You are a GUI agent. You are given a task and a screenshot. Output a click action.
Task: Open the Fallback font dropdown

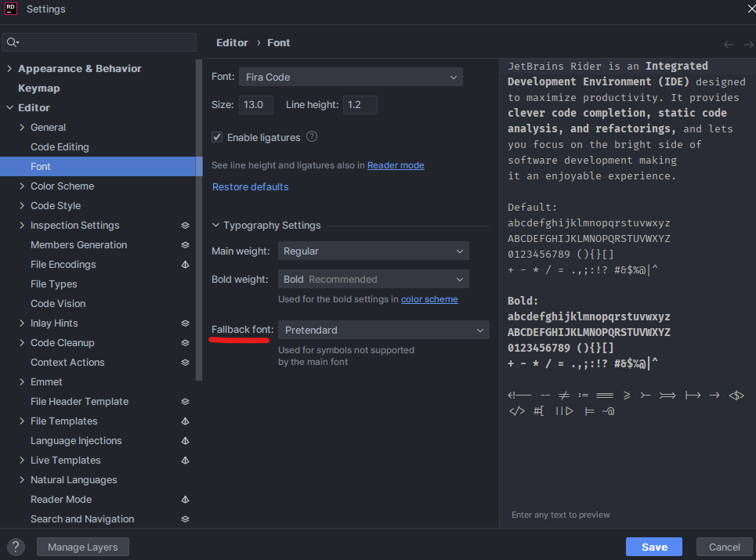click(x=383, y=330)
